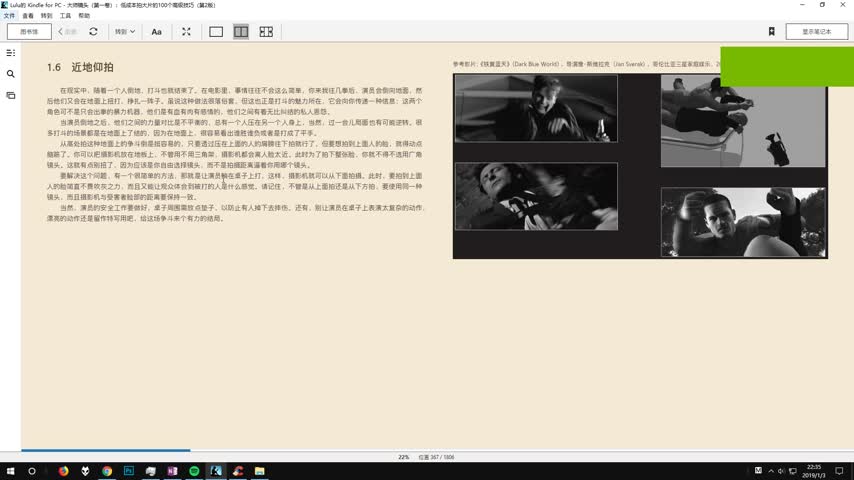Click bottom-left film still of man lying down
854x480 pixels.
coord(536,196)
